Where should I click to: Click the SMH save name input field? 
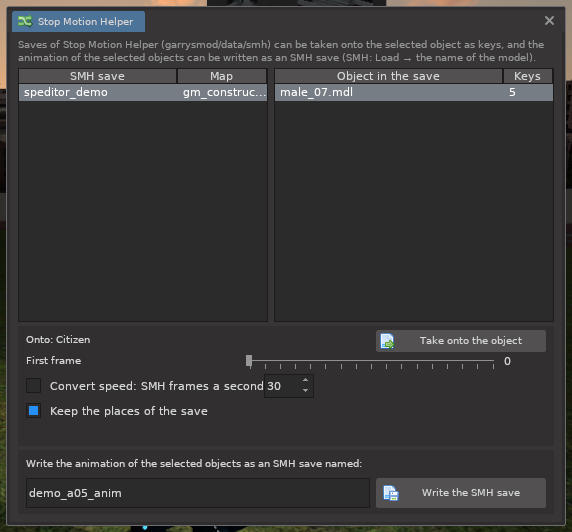point(197,493)
